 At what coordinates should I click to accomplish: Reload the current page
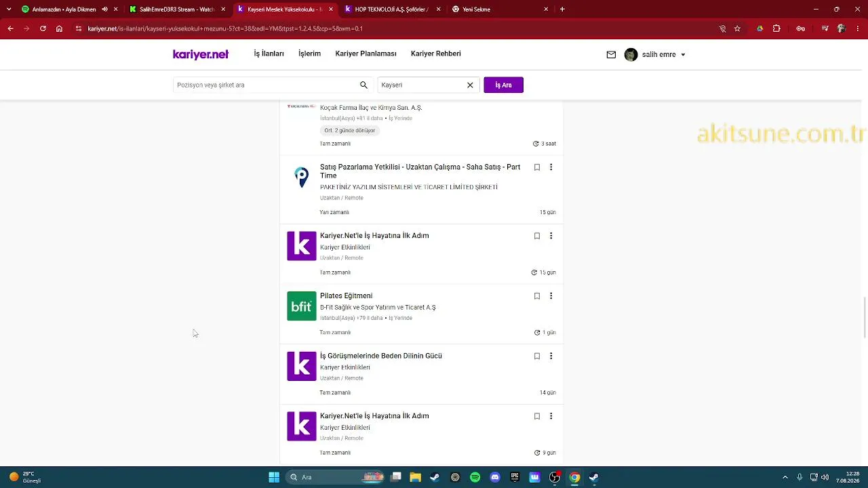43,28
